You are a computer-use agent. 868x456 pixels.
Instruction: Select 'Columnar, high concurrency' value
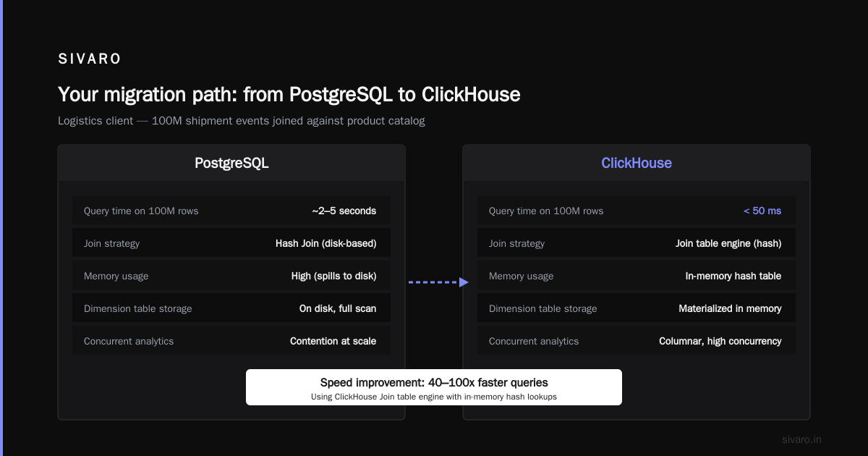(720, 341)
